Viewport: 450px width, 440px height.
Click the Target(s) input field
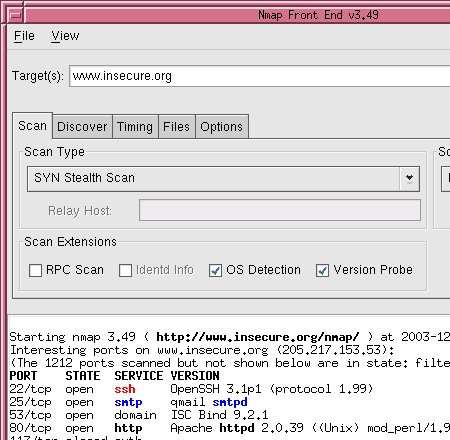pyautogui.click(x=260, y=76)
